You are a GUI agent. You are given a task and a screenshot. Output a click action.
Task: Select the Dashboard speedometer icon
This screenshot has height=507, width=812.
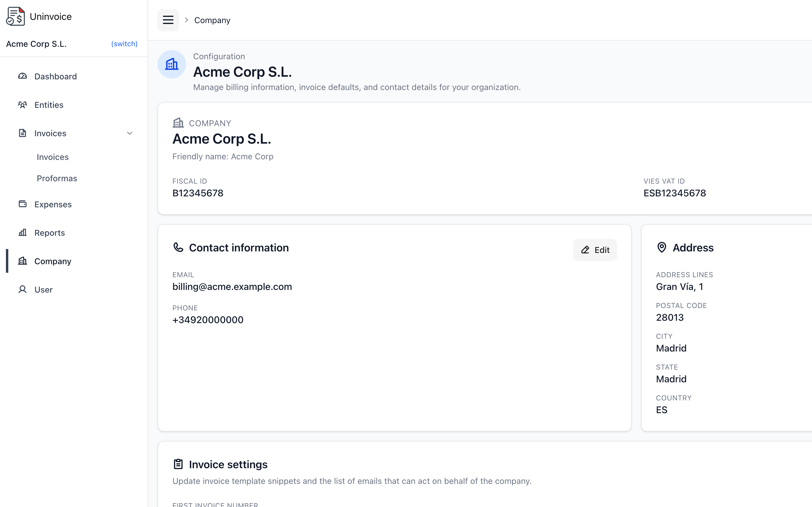pos(23,76)
